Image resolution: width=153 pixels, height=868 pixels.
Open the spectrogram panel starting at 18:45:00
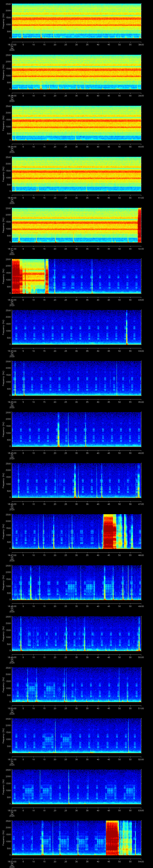(76, 429)
